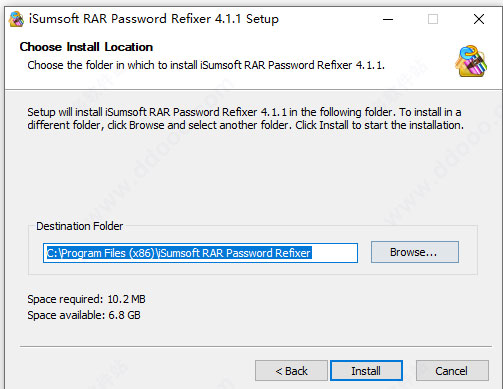Click the Destination Folder path field
Screen dimensions: 503x389
point(200,253)
